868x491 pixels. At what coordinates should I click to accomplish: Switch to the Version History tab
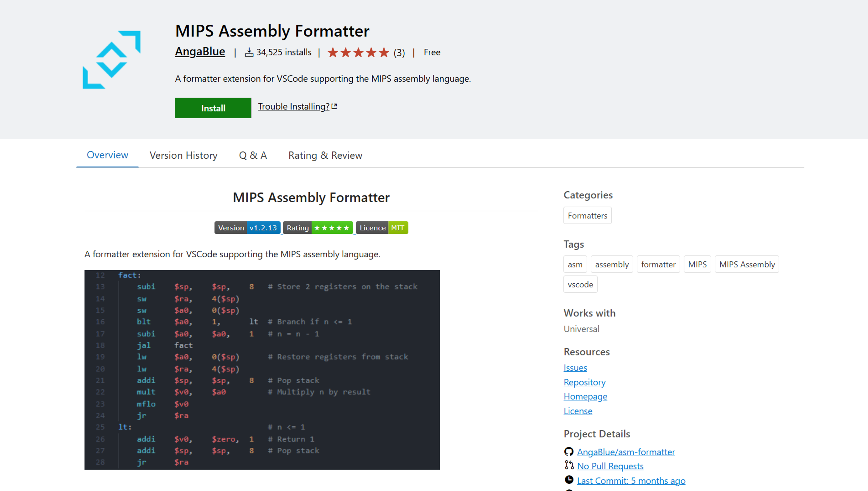(x=184, y=155)
